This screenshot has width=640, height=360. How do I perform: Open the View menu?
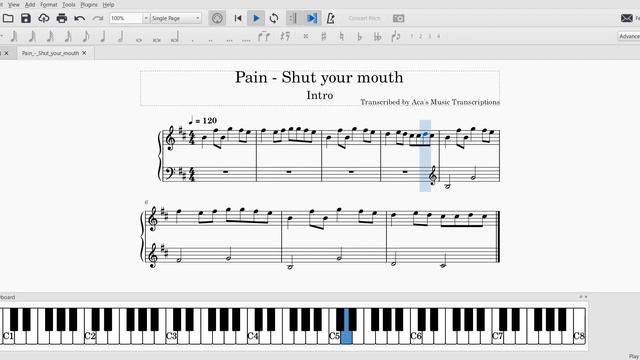[13, 4]
